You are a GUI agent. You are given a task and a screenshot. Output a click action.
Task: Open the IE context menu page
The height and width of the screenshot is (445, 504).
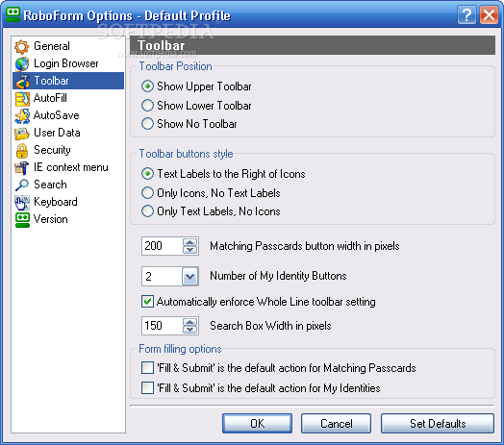pos(68,167)
